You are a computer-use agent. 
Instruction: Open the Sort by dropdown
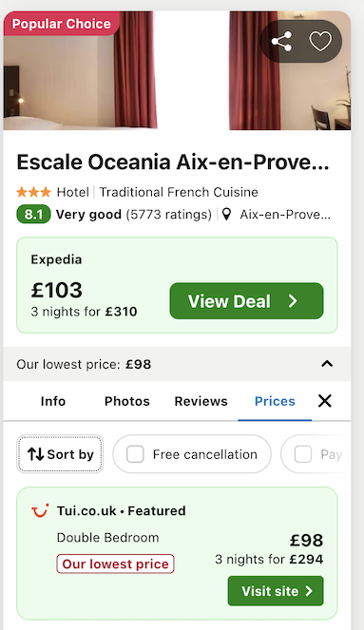[x=60, y=454]
